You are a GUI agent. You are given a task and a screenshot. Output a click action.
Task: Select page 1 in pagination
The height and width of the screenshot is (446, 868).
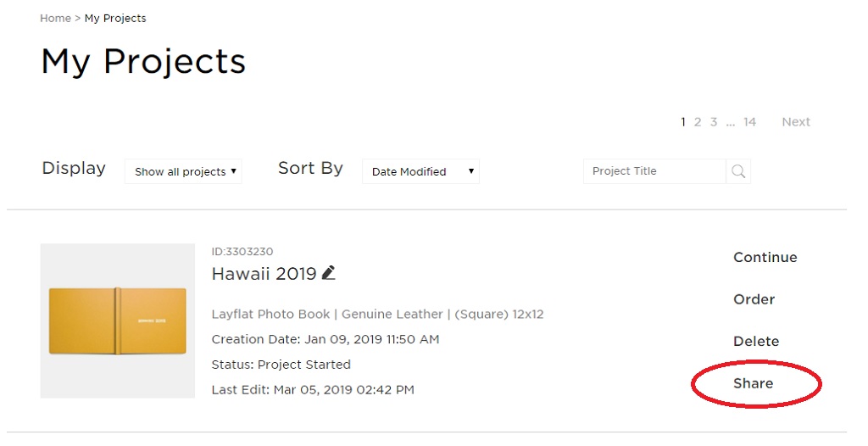(683, 122)
